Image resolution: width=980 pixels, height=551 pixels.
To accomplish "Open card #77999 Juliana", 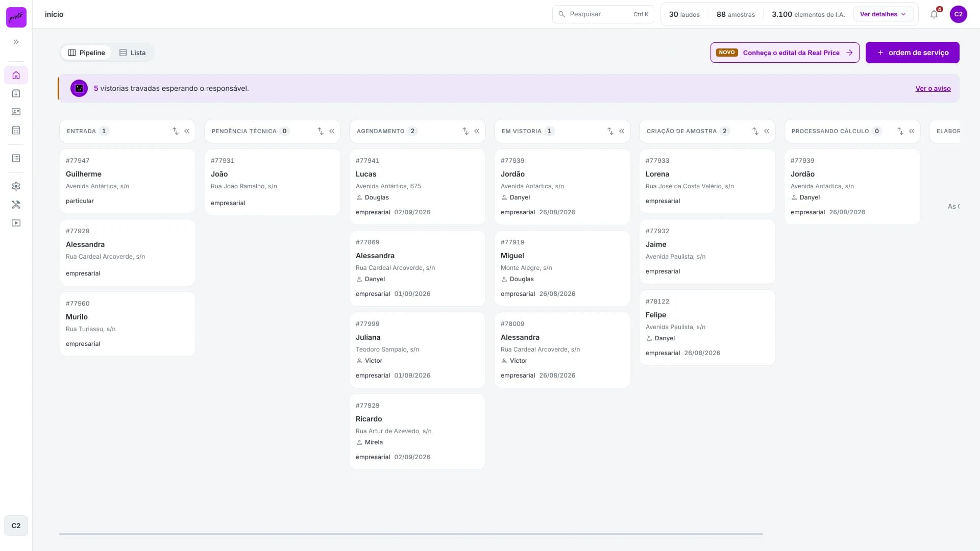I will coord(417,350).
